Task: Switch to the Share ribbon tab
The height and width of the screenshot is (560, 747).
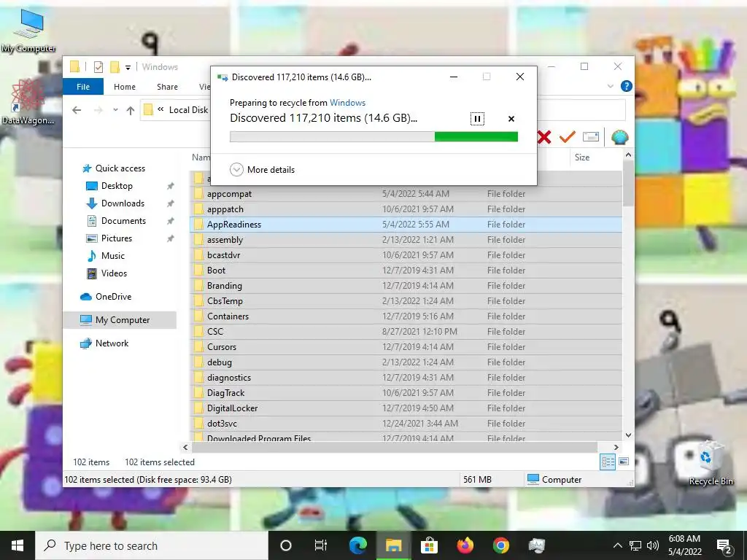Action: [167, 87]
